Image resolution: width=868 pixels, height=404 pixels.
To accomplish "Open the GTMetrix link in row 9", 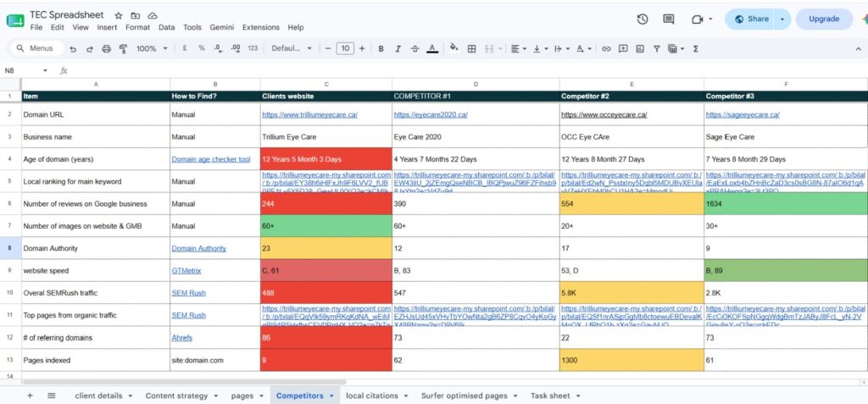I will tap(186, 271).
